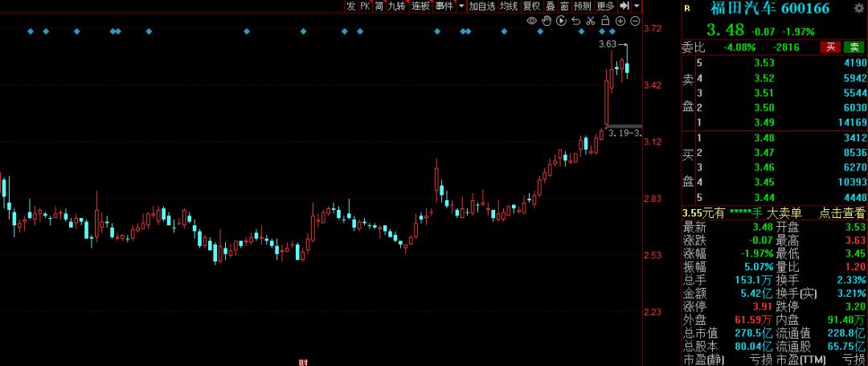Click the 叠 overlay button
This screenshot has width=868, height=366.
click(551, 6)
